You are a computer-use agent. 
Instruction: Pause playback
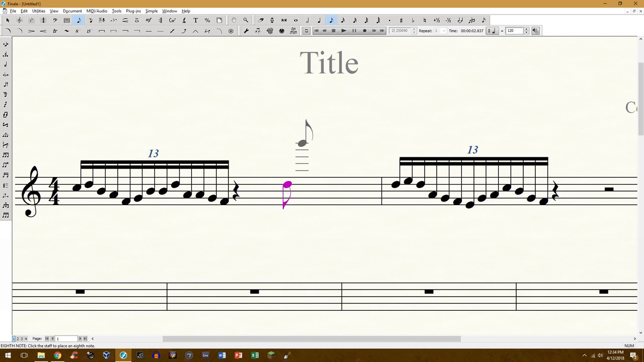pos(354,31)
